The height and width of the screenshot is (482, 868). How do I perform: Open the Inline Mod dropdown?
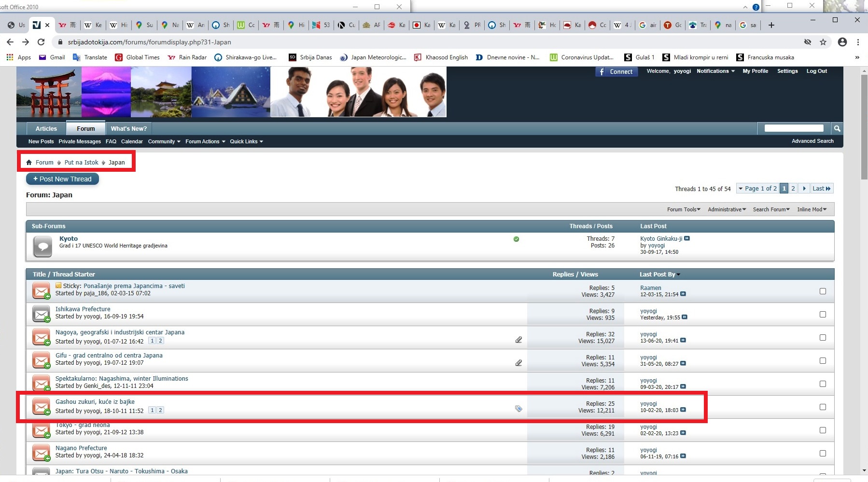point(812,209)
